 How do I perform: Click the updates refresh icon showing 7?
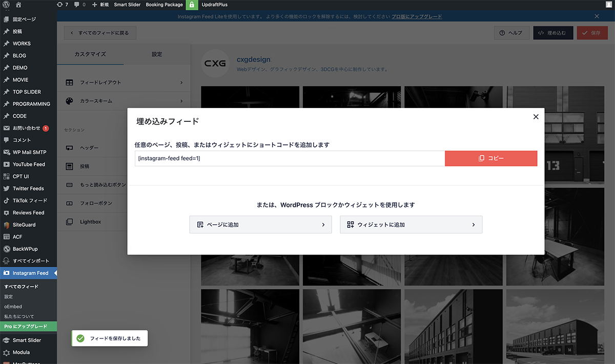(x=60, y=5)
